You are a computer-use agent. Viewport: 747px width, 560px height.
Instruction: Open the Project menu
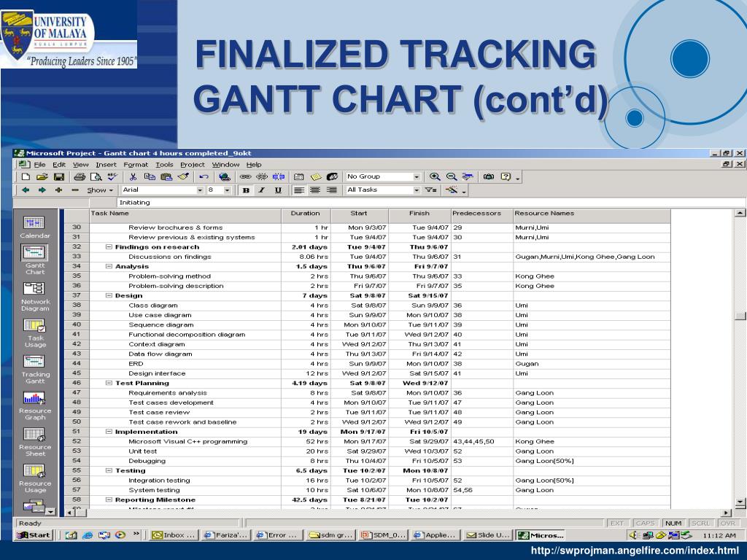pos(193,164)
